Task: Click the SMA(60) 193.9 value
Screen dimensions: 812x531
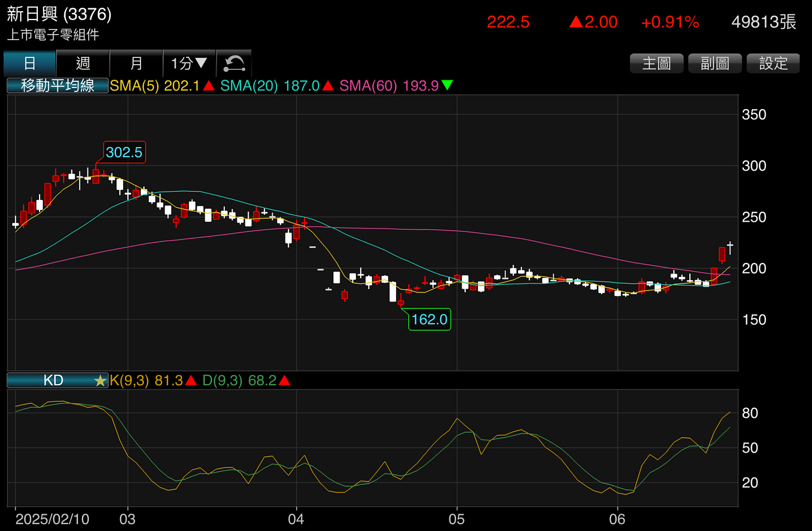Action: tap(396, 86)
